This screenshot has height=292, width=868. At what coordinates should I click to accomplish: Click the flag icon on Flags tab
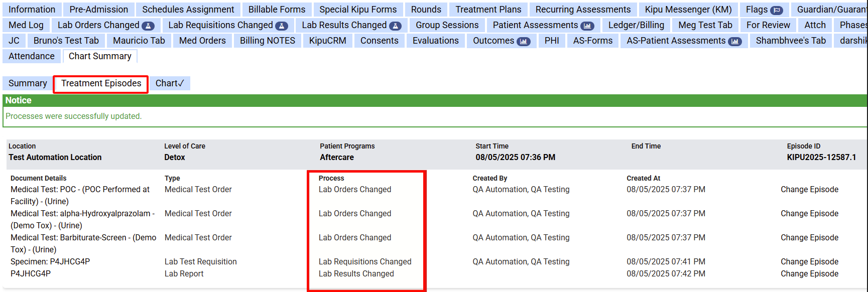(x=776, y=10)
